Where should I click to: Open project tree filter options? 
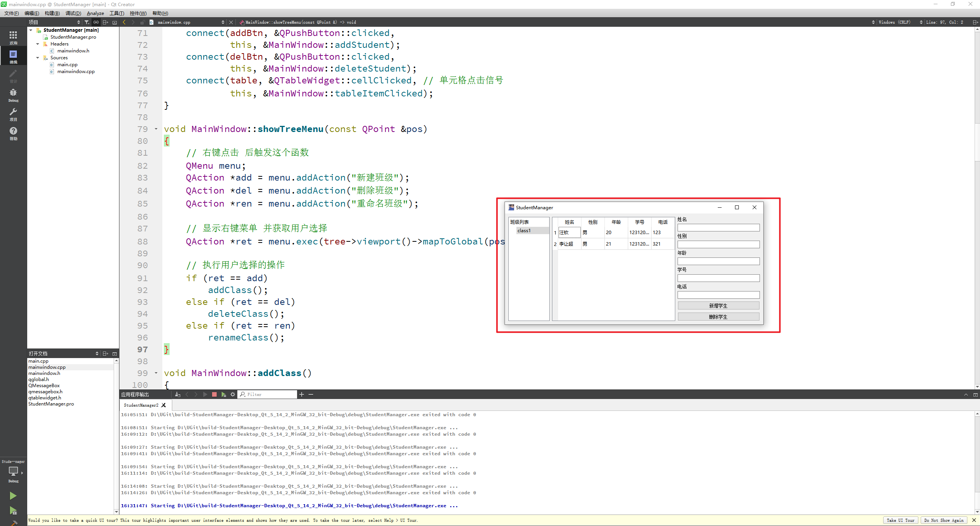tap(87, 22)
